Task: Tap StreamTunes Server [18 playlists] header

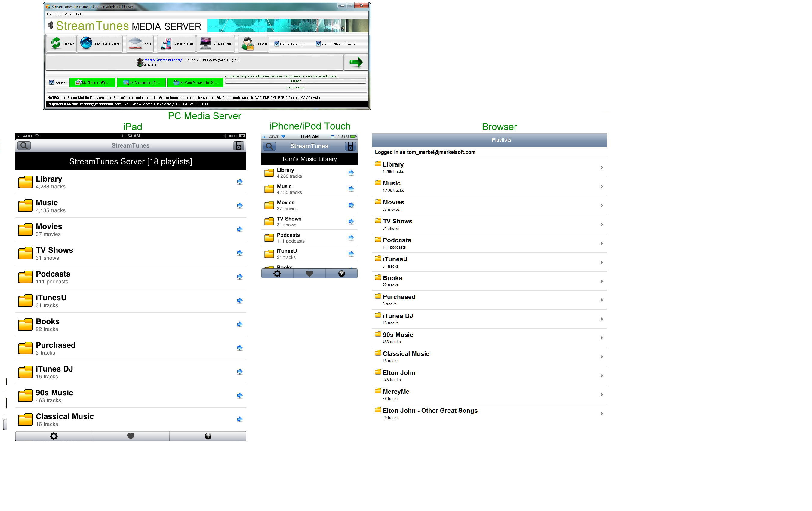Action: 131,161
